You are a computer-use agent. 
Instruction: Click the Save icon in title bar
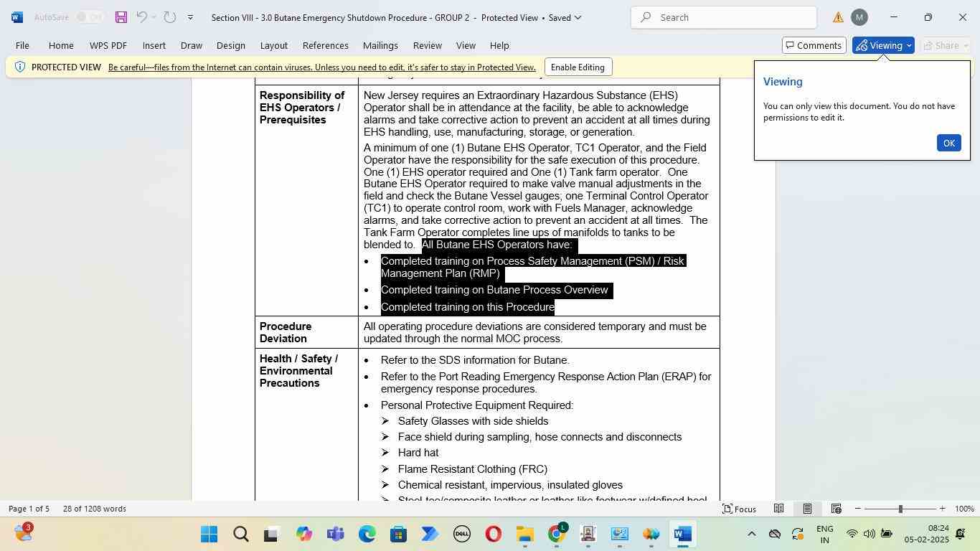tap(121, 17)
